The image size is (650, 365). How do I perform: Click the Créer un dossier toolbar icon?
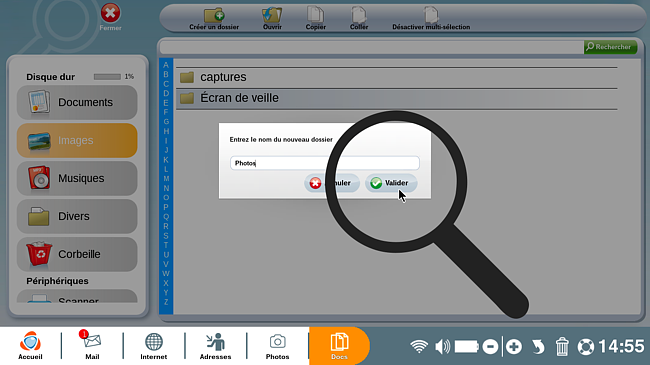click(x=214, y=19)
